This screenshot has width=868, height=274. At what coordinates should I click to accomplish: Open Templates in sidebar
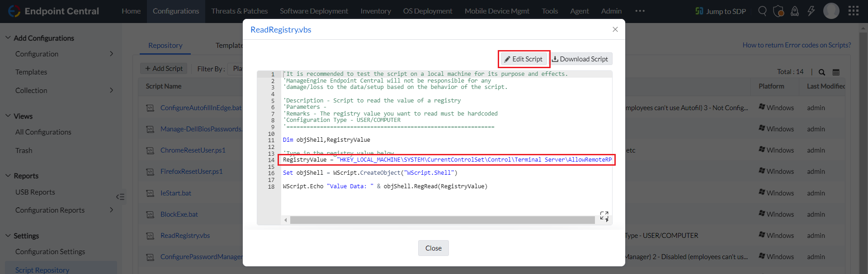(31, 72)
